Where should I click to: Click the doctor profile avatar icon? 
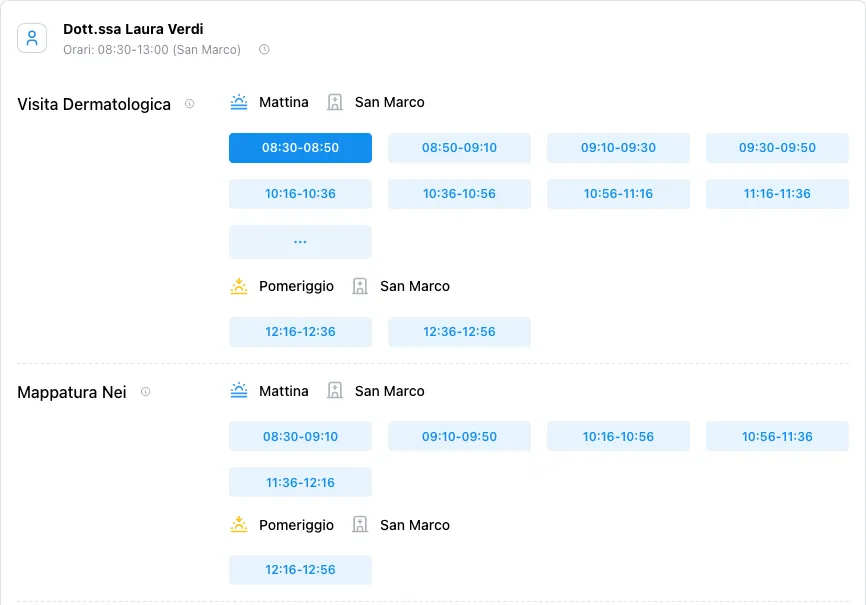(32, 39)
